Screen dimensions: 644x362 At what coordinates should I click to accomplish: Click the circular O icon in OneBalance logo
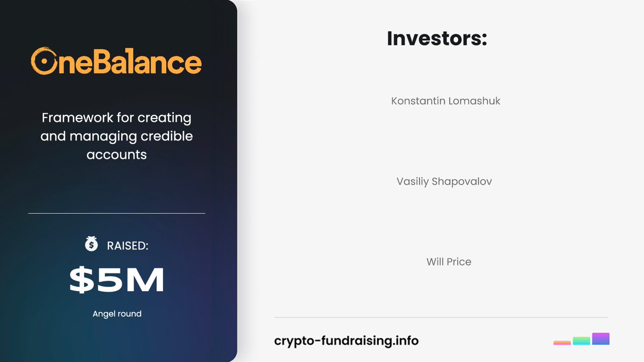44,62
